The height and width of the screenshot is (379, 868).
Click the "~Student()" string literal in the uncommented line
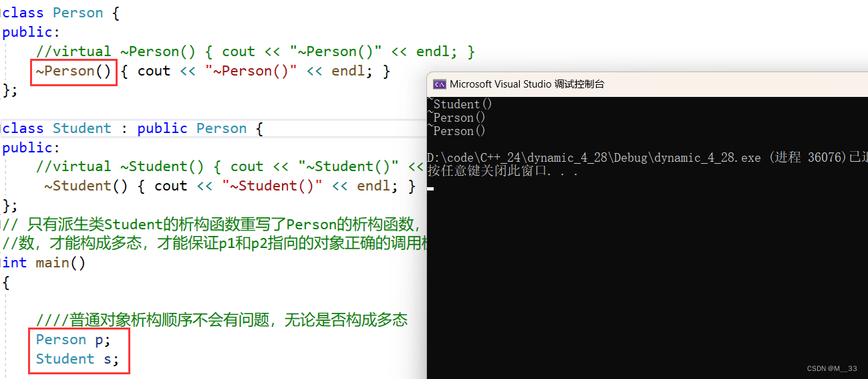273,186
